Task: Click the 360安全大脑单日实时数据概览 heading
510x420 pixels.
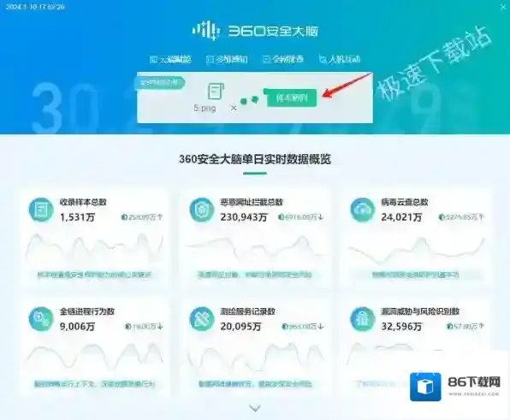Action: tap(255, 159)
